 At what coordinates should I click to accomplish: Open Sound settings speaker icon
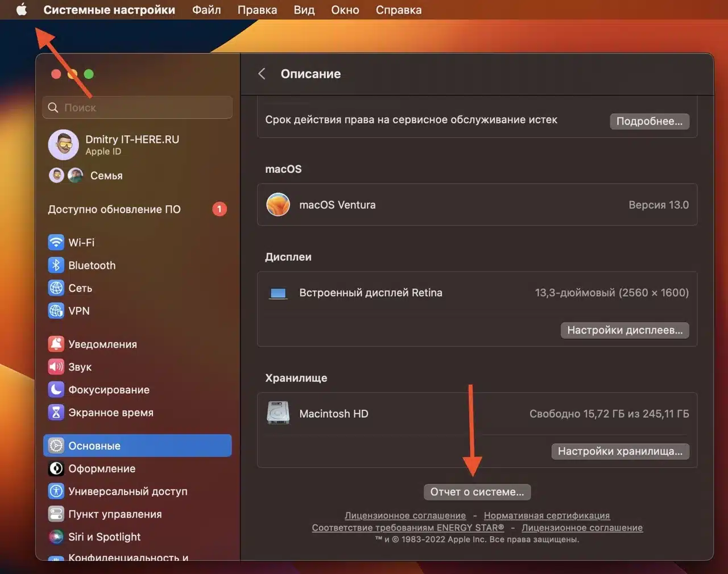coord(56,367)
